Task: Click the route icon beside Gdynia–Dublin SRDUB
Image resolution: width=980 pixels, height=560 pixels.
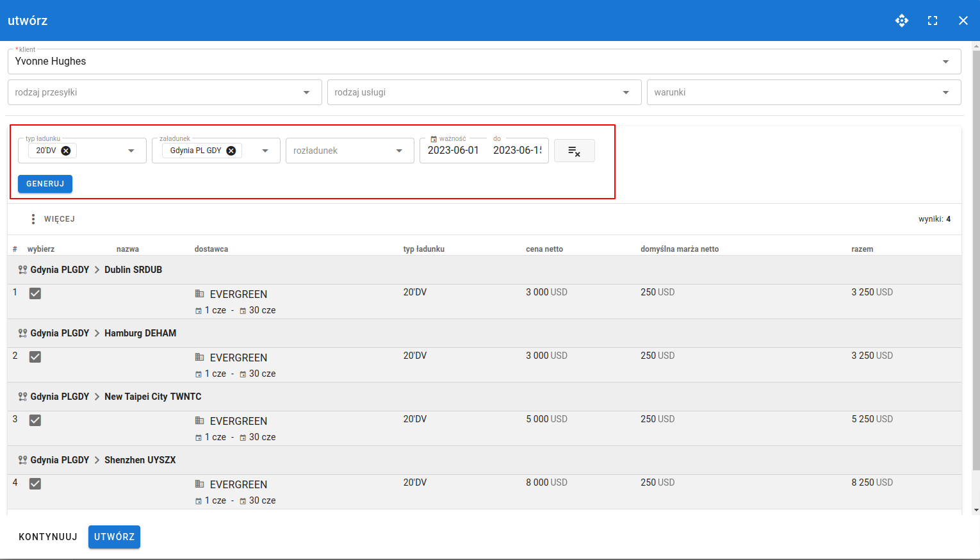Action: coord(22,270)
